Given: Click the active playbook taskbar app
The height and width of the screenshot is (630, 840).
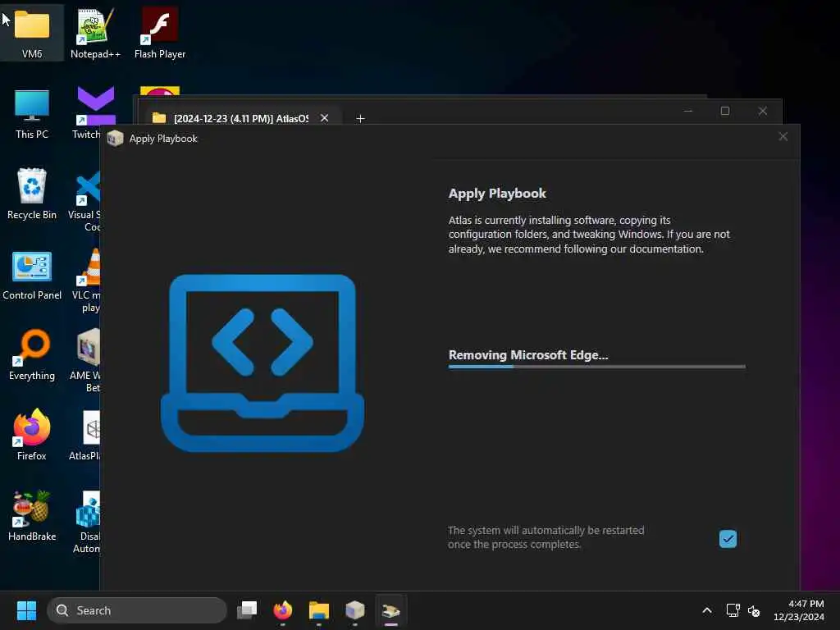Looking at the screenshot, I should point(391,610).
